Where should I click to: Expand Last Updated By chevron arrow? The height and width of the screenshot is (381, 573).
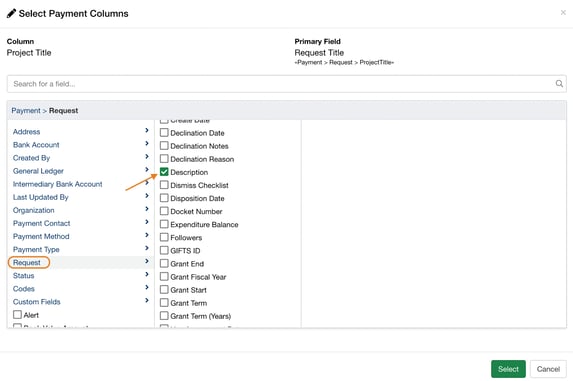147,196
